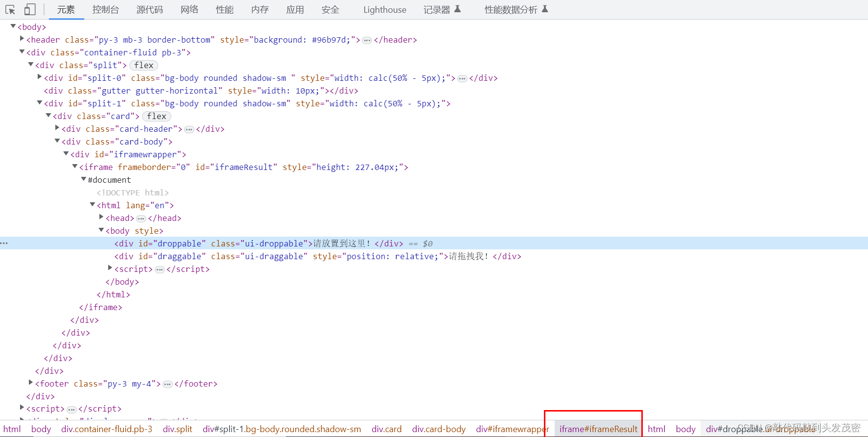Image resolution: width=868 pixels, height=437 pixels.
Task: Toggle the device toolbar icon
Action: (x=30, y=9)
